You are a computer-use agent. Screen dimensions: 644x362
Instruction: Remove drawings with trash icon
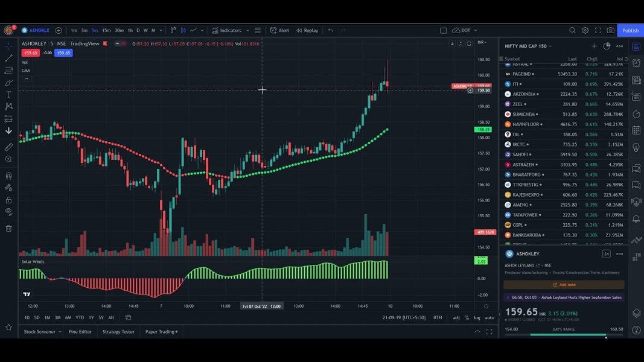pyautogui.click(x=8, y=229)
